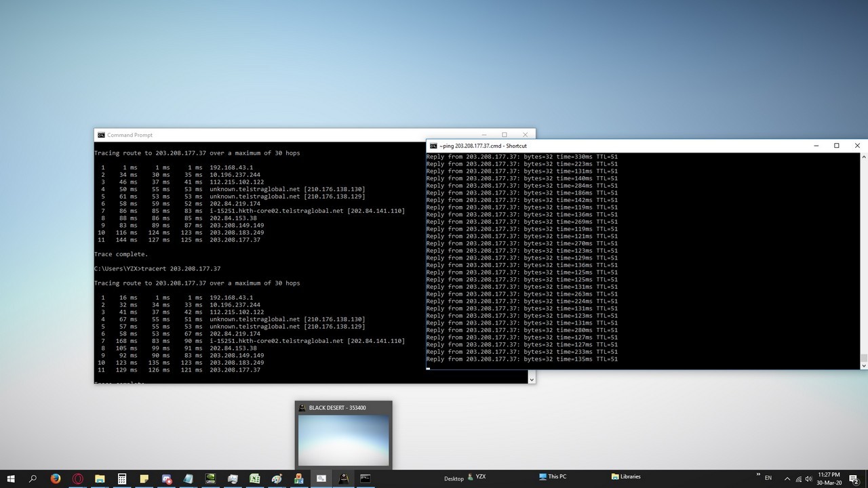Screen dimensions: 868x488
Task: Open File Explorer taskbar icon
Action: click(x=100, y=479)
